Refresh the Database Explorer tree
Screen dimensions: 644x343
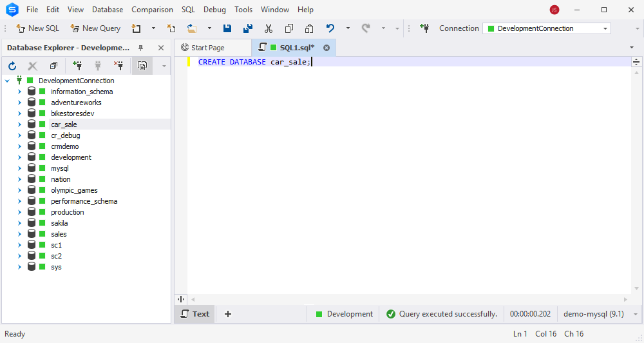[12, 66]
